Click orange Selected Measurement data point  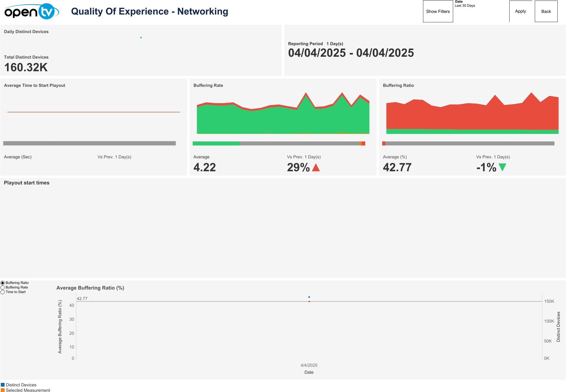[x=309, y=302]
